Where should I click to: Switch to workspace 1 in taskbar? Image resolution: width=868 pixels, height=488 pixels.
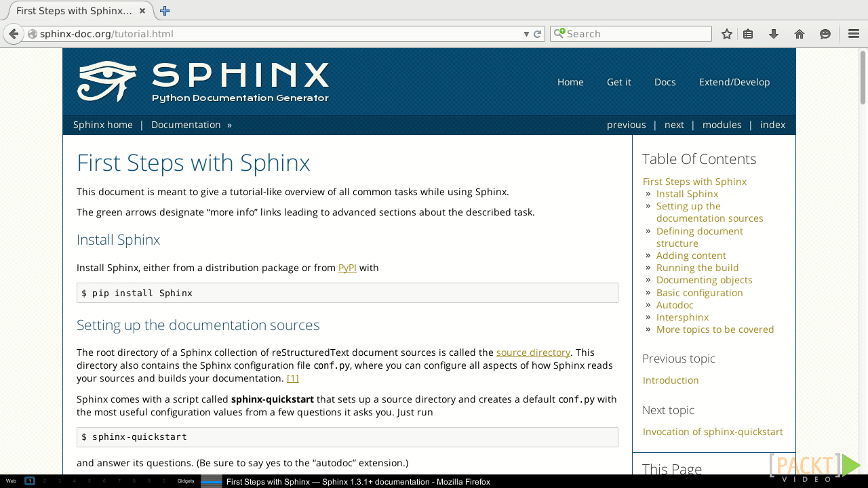pyautogui.click(x=29, y=481)
